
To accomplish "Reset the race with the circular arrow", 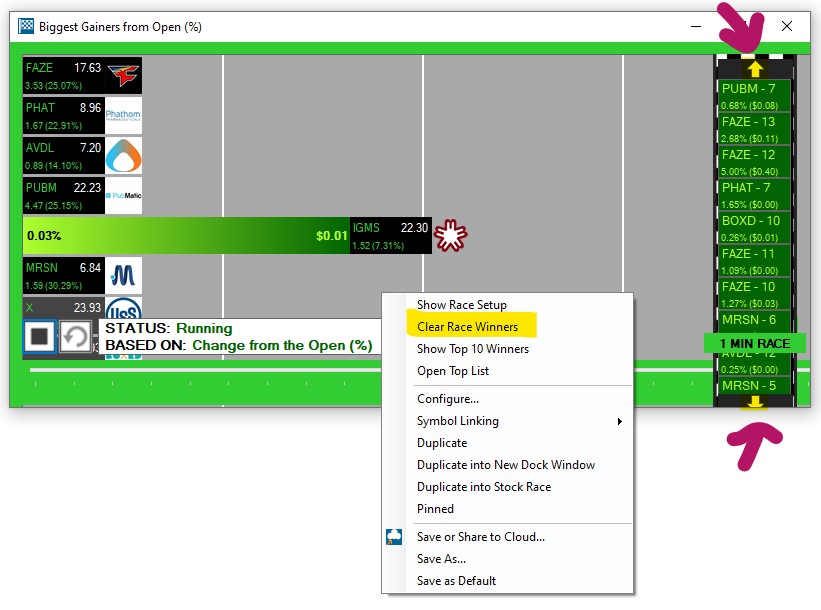I will pos(76,337).
